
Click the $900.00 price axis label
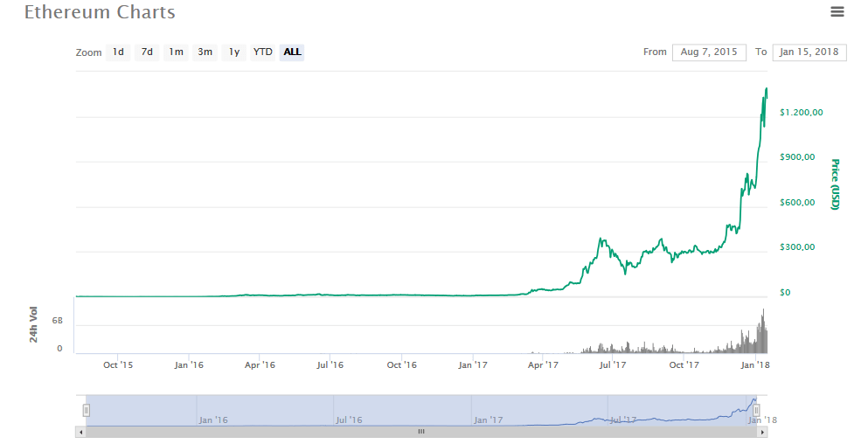click(x=797, y=157)
